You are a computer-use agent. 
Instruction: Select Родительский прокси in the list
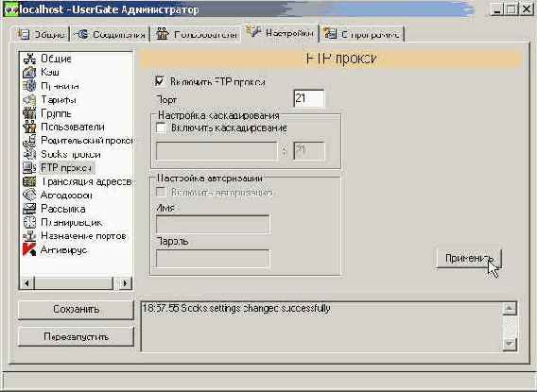pyautogui.click(x=87, y=141)
